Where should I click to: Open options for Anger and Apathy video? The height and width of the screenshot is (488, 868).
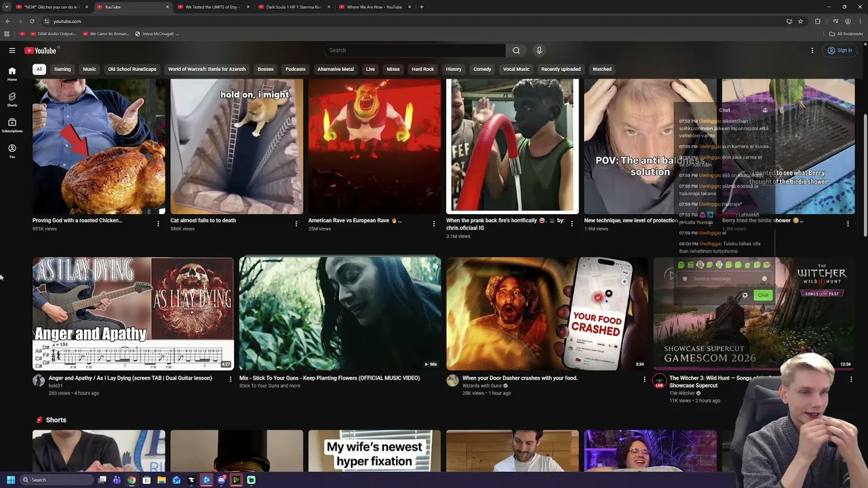point(230,380)
